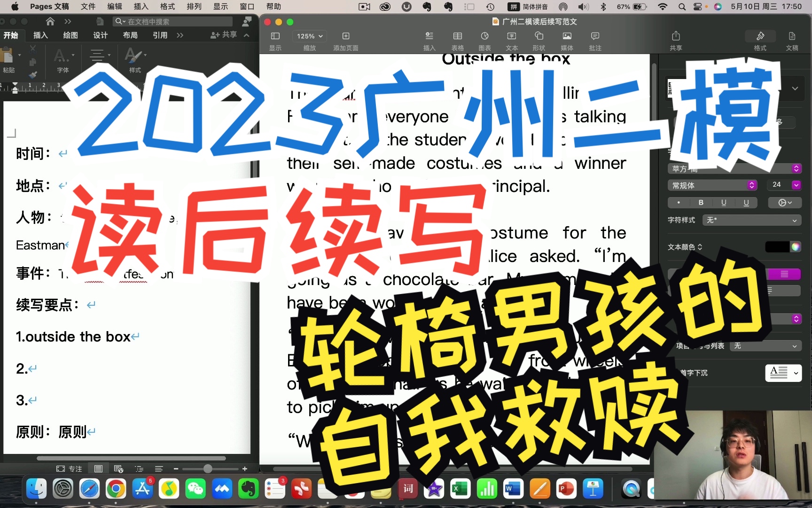Image resolution: width=812 pixels, height=508 pixels.
Task: Expand more Word ribbon tabs chevron after 引用
Action: click(x=180, y=35)
